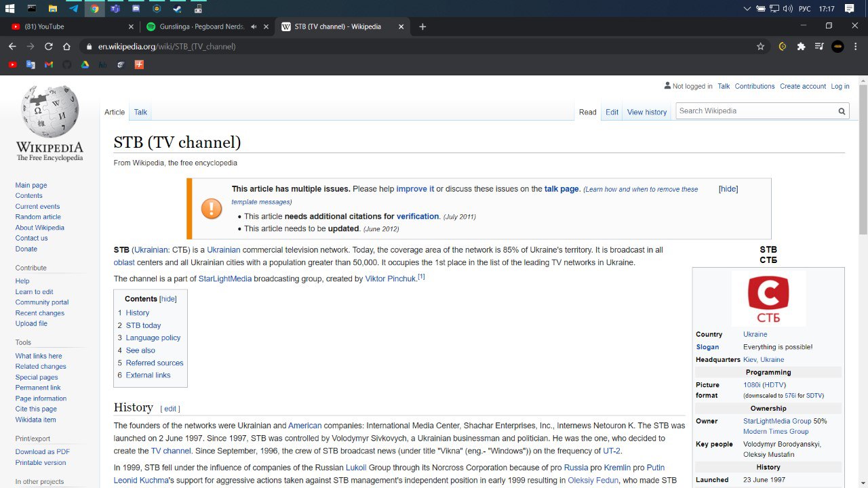Select the Read tab
The height and width of the screenshot is (488, 868).
point(588,113)
